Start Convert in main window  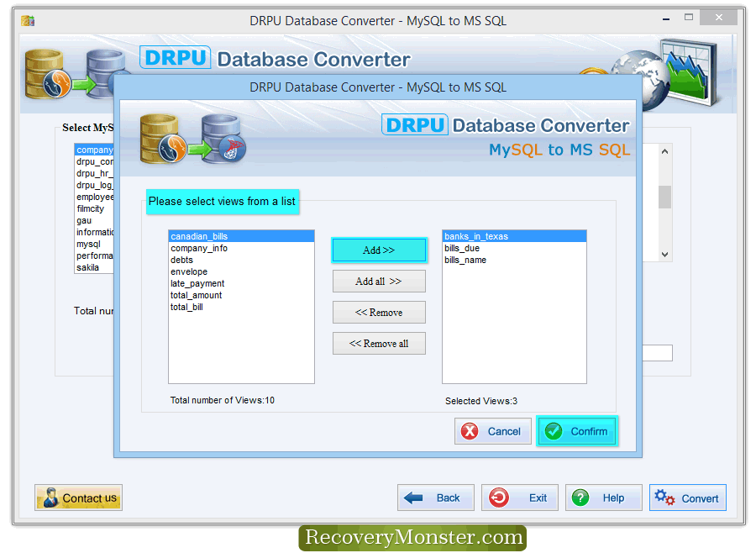coord(687,498)
